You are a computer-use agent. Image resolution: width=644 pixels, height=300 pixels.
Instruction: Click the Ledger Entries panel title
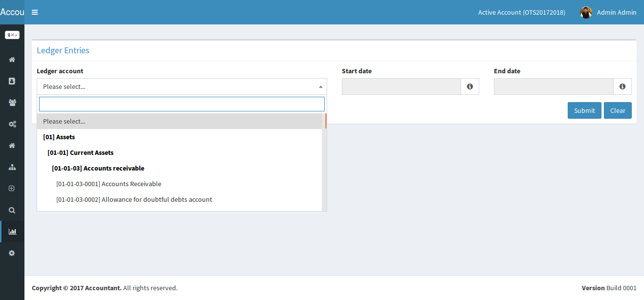click(x=63, y=50)
